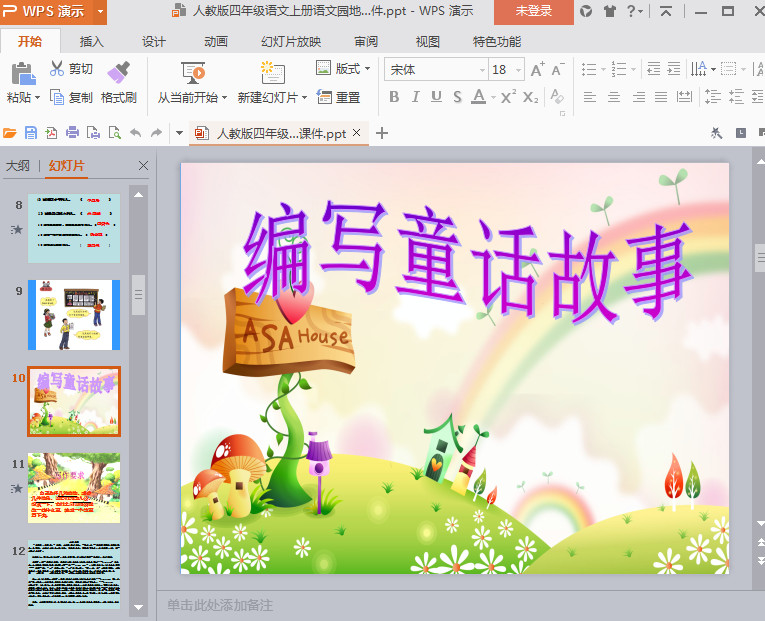Click the open folder icon in quick toolbar

pyautogui.click(x=10, y=133)
